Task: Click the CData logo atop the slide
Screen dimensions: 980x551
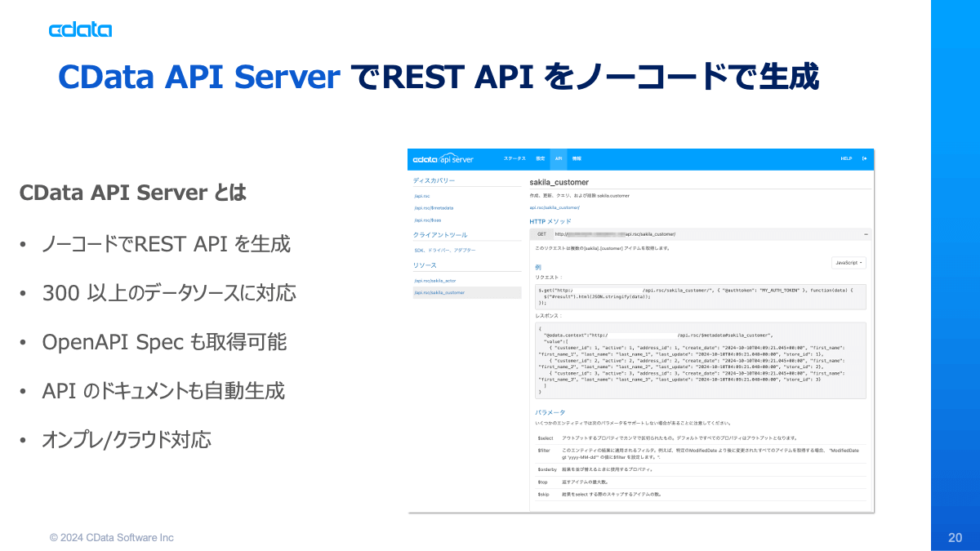Action: tap(80, 30)
